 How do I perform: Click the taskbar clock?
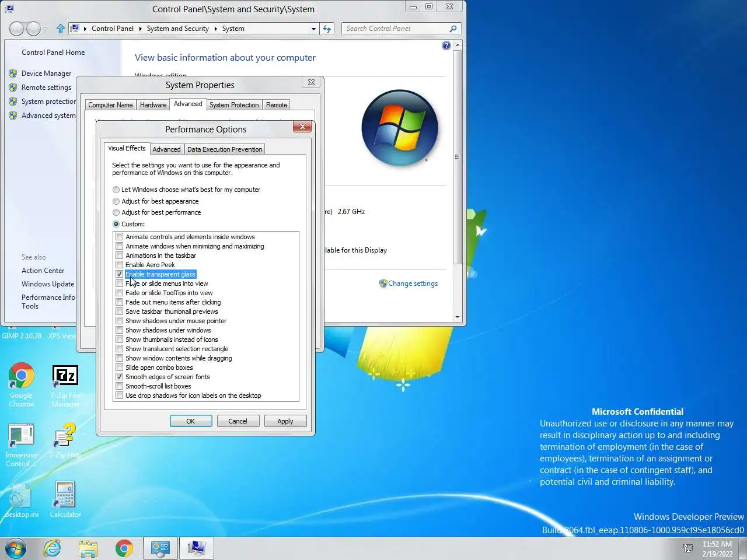[x=717, y=549]
